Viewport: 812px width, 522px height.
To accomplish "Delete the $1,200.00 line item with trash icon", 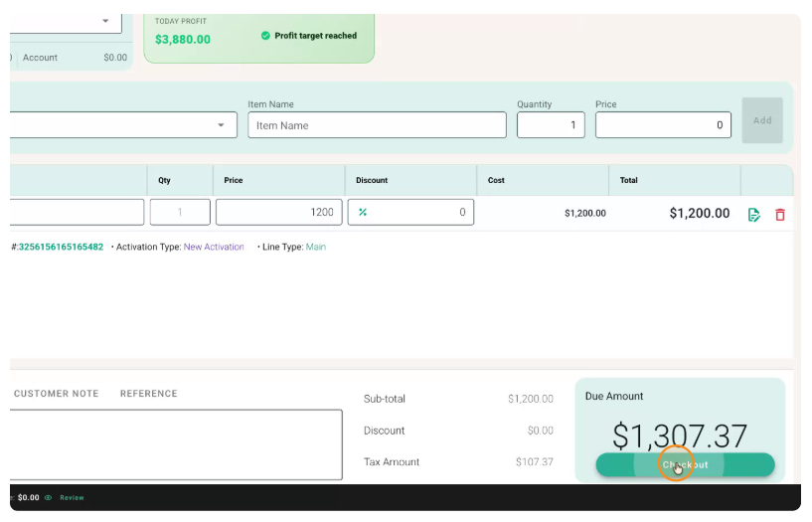I will (780, 215).
